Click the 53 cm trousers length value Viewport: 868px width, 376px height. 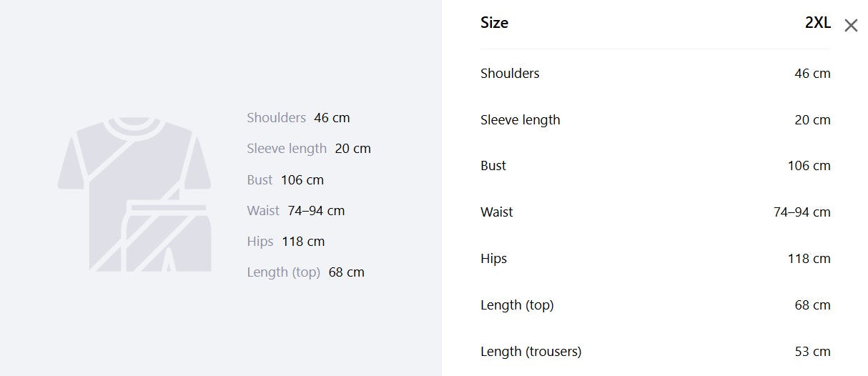tap(812, 352)
